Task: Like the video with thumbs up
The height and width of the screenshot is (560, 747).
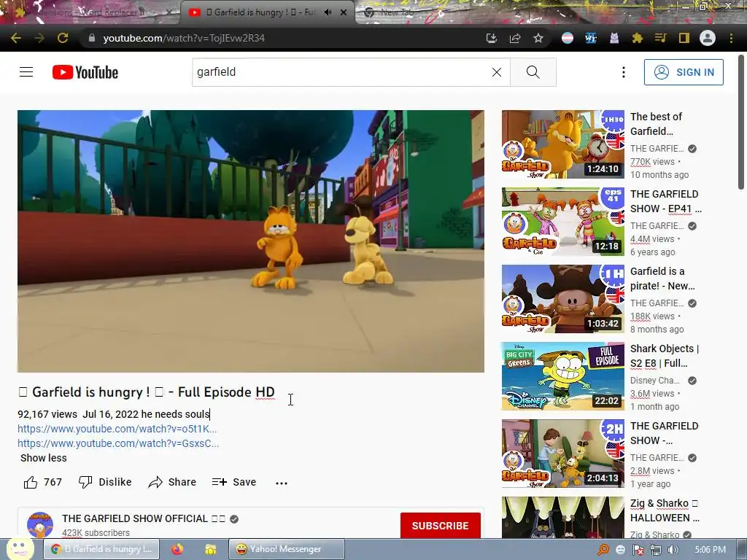Action: 43,483
